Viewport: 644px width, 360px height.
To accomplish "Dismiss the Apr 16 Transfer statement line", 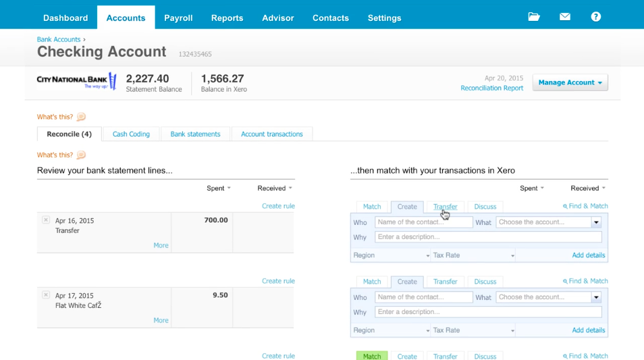I will 46,220.
